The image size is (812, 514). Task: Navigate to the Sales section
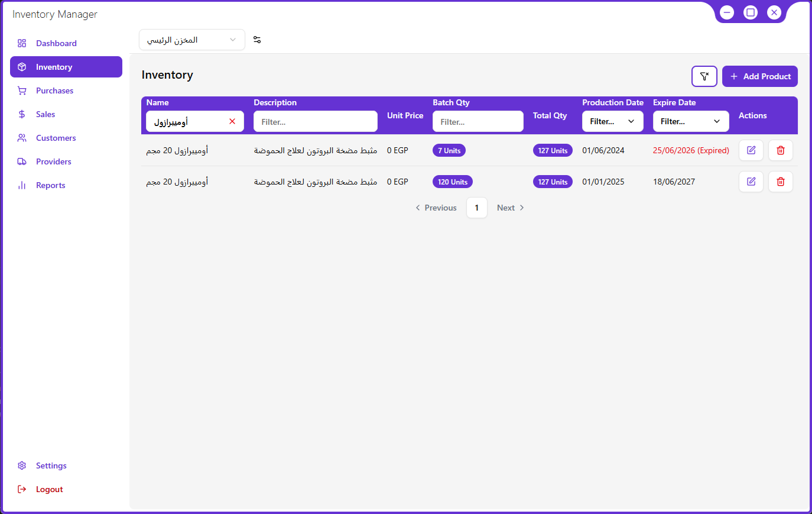coord(66,114)
